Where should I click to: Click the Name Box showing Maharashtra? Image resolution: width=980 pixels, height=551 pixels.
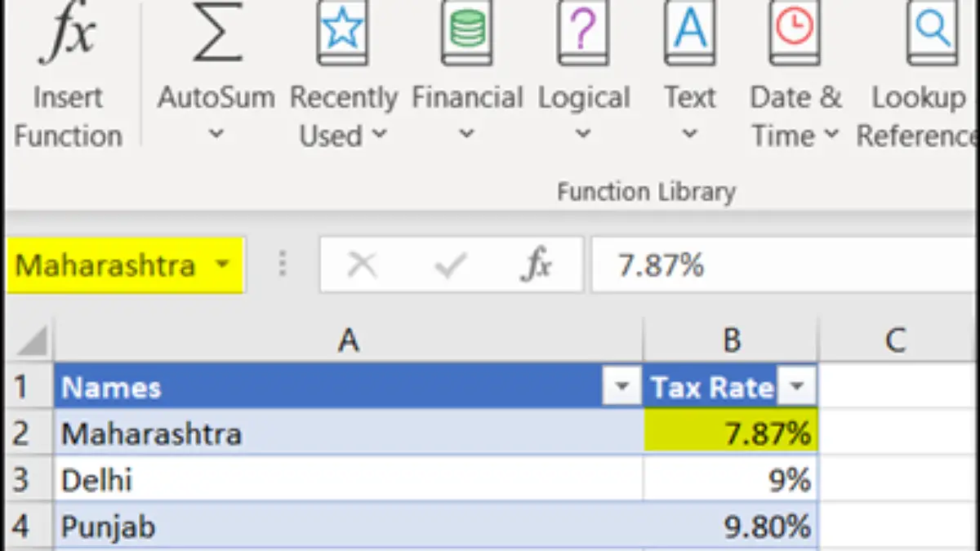click(125, 265)
